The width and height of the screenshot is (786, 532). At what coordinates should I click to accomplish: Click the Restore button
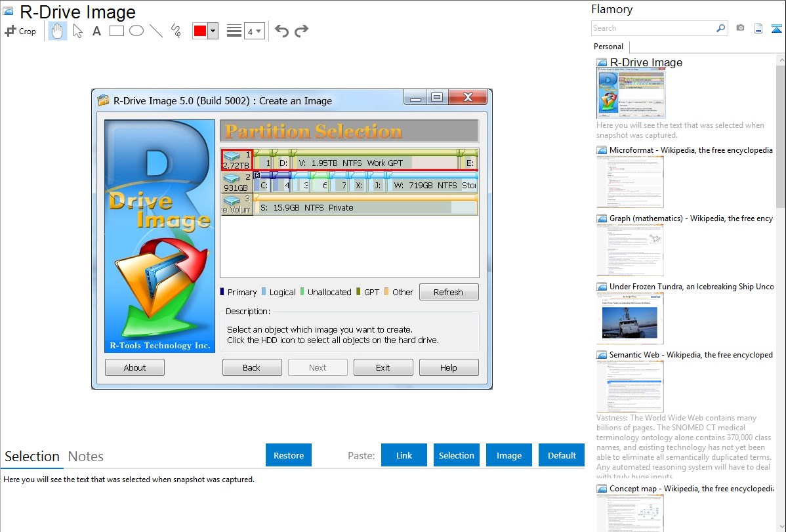coord(289,455)
